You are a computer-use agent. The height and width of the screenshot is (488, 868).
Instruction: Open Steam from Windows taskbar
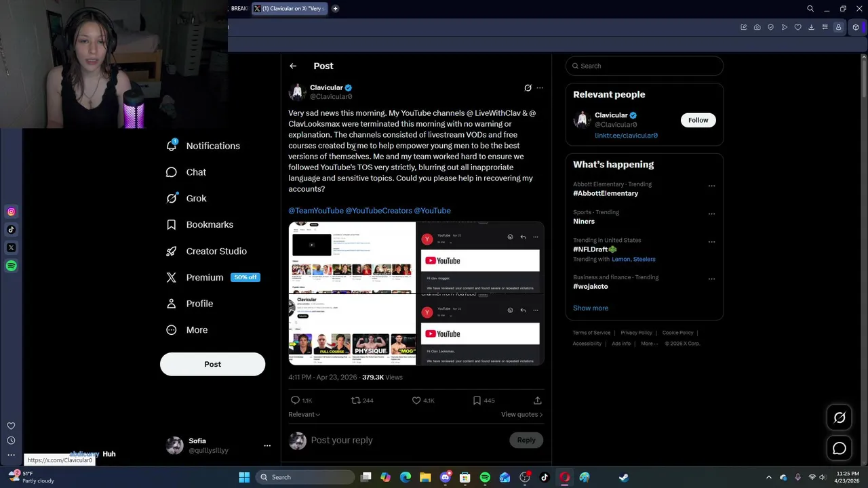coord(623,477)
